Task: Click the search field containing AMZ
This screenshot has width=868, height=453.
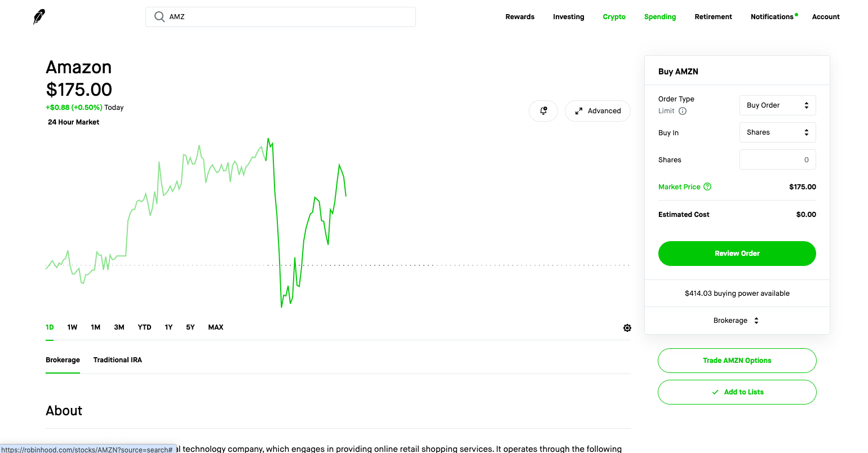Action: (x=281, y=17)
